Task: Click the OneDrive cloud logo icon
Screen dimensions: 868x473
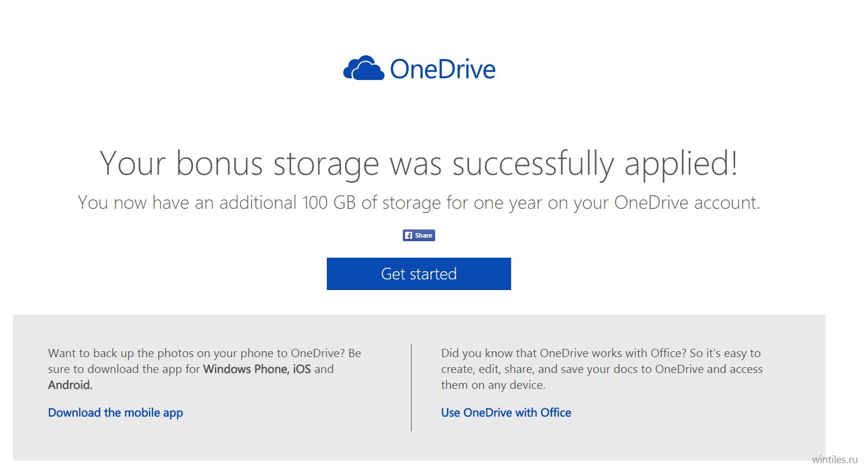Action: coord(363,68)
